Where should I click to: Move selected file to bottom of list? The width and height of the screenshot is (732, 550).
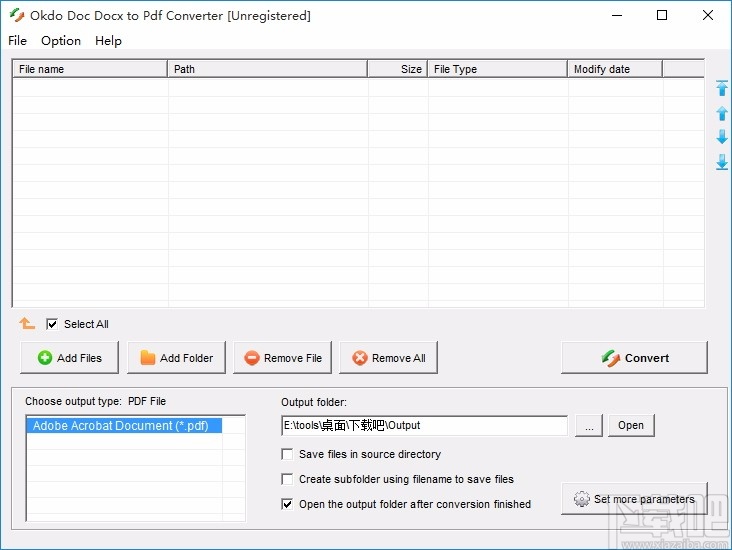pos(722,162)
